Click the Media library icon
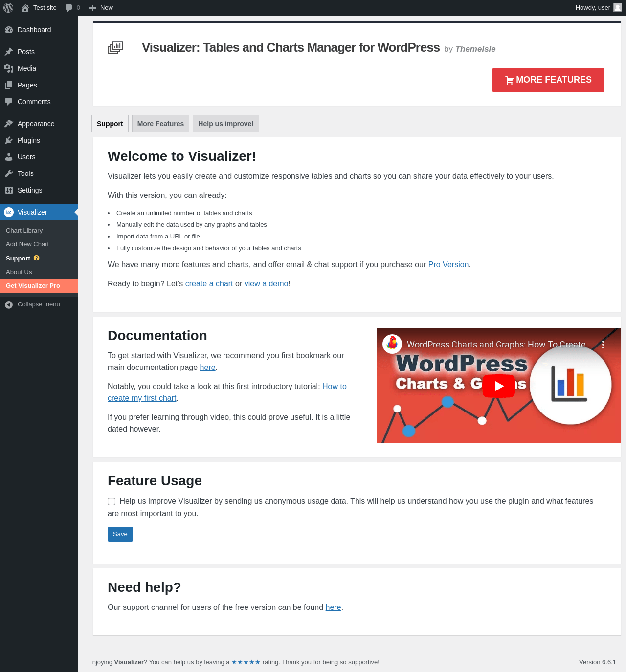 click(9, 68)
